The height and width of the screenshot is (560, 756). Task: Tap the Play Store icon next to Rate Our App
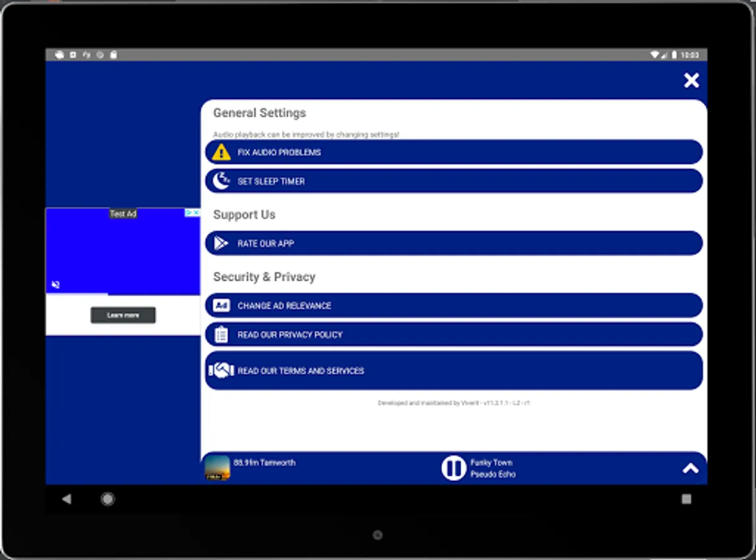point(221,243)
